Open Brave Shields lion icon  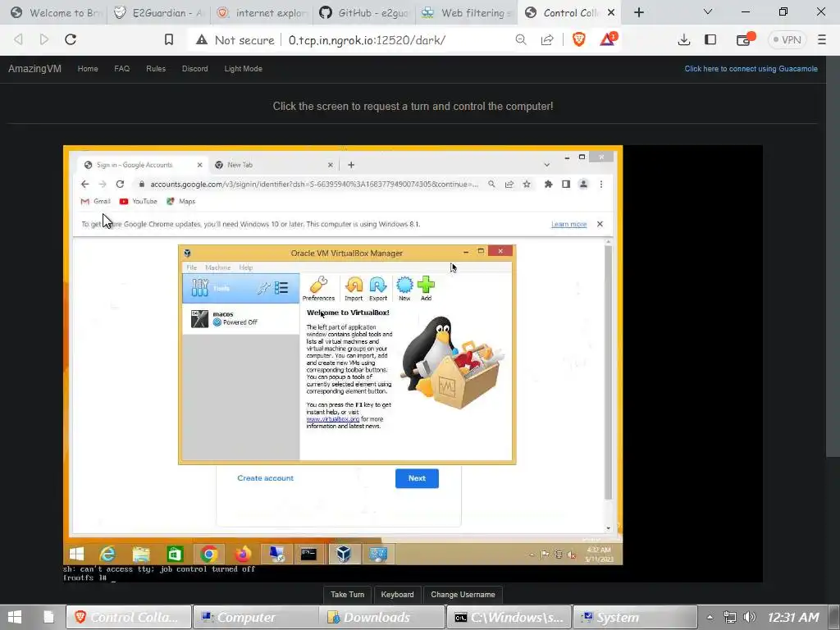(x=579, y=39)
